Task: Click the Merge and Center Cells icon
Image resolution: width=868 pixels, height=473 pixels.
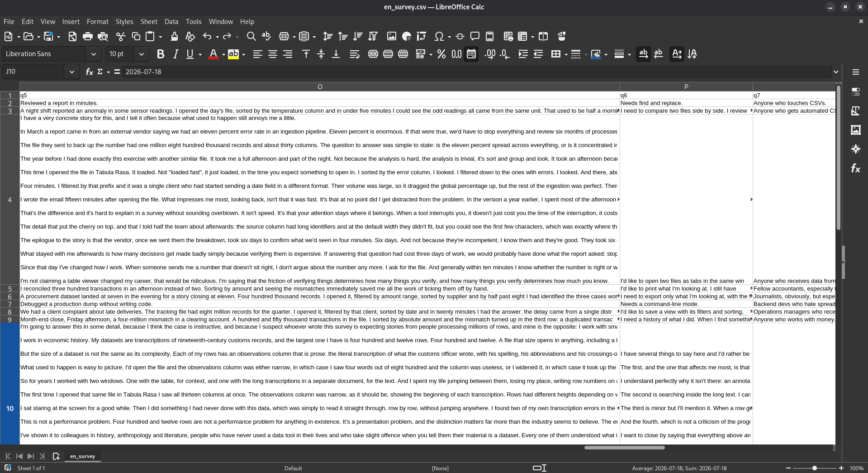Action: point(373,54)
